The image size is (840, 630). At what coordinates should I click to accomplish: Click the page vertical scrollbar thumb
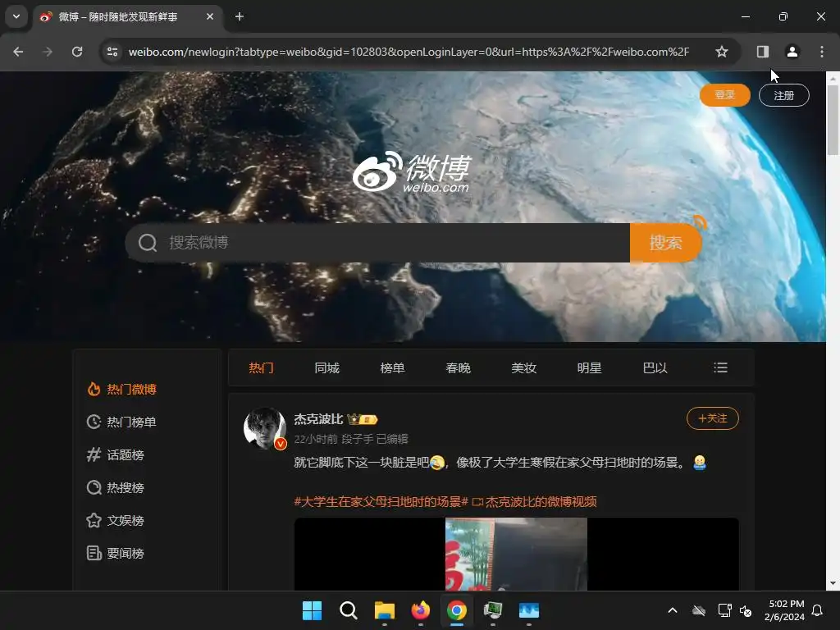pos(833,120)
